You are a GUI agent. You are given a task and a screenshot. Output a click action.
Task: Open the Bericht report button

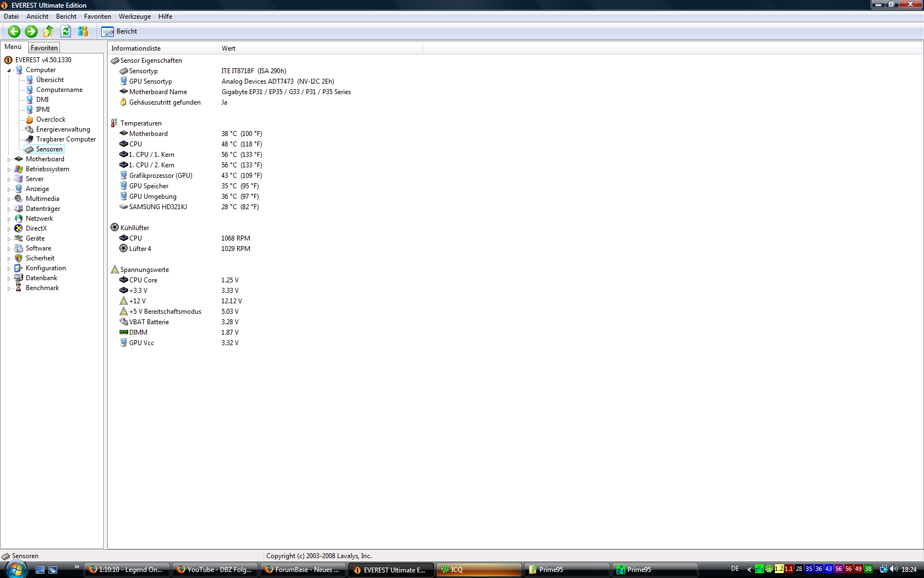pyautogui.click(x=119, y=31)
